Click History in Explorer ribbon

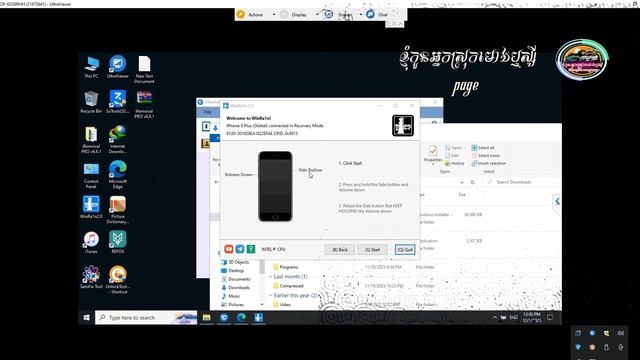tap(454, 163)
